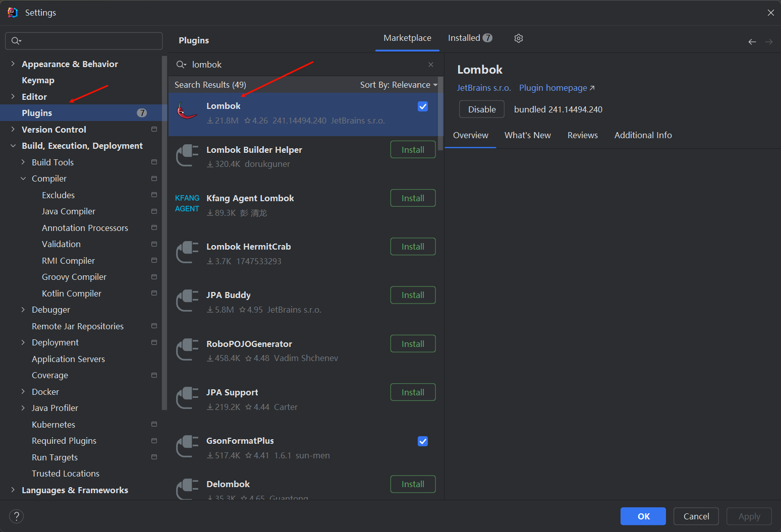Open the Plugin homepage link
The width and height of the screenshot is (781, 532).
[556, 88]
